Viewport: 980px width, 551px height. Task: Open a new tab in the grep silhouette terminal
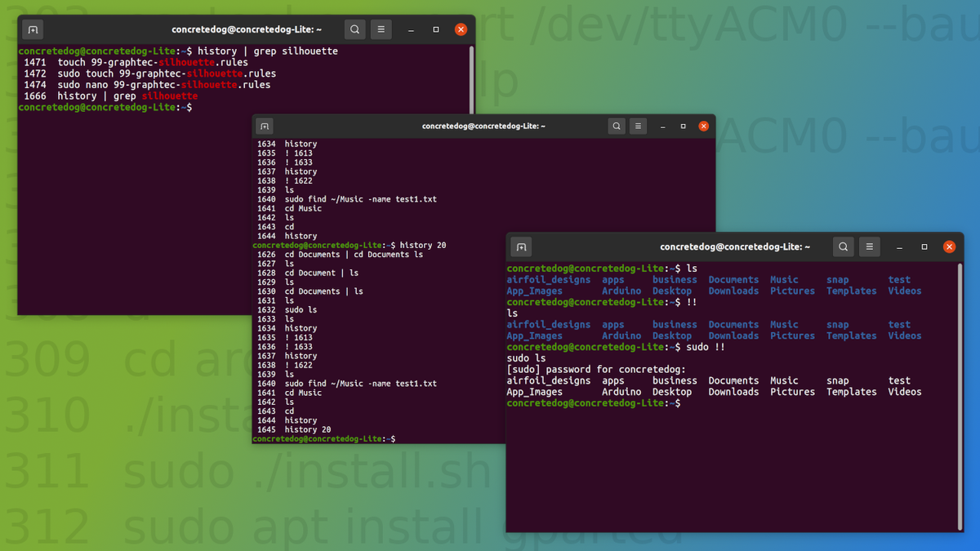click(x=33, y=29)
